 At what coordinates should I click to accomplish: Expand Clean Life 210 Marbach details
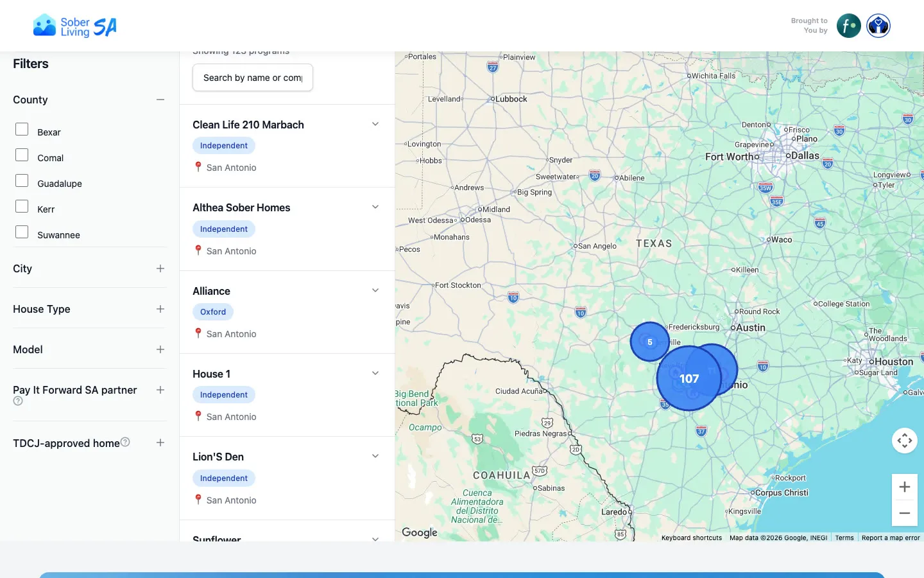(375, 124)
